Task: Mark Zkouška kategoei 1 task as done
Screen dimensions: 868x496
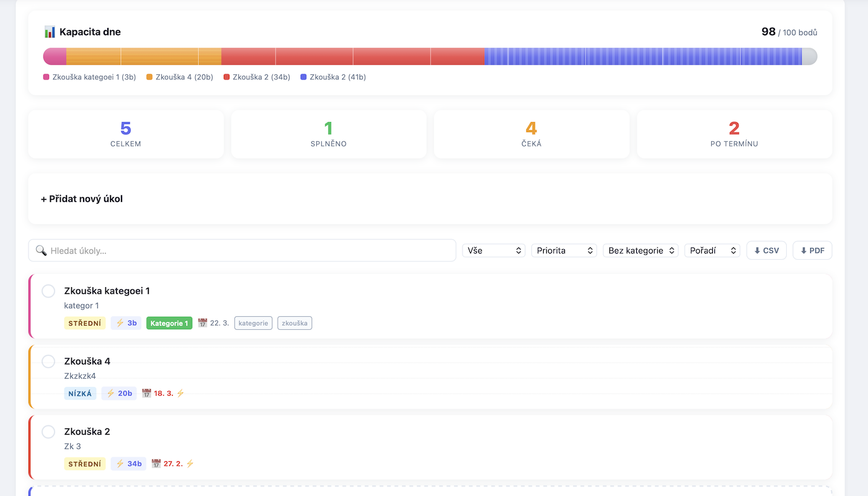Action: pyautogui.click(x=48, y=291)
